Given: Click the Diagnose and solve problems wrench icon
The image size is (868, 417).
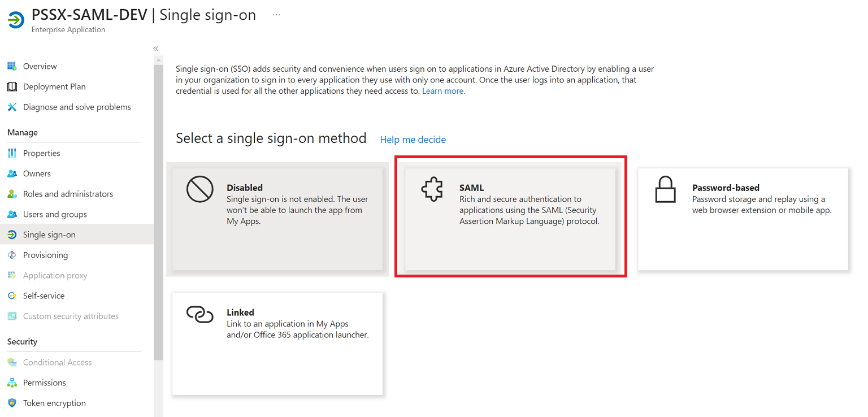Looking at the screenshot, I should 12,107.
